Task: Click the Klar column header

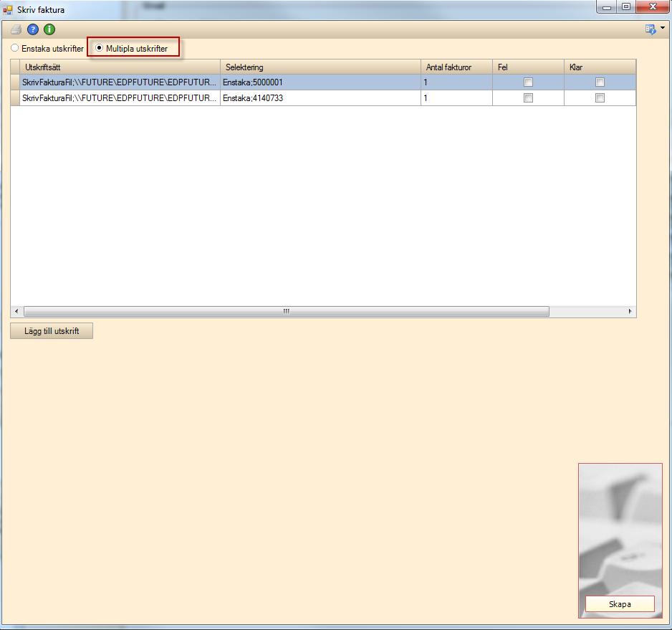Action: coord(600,67)
